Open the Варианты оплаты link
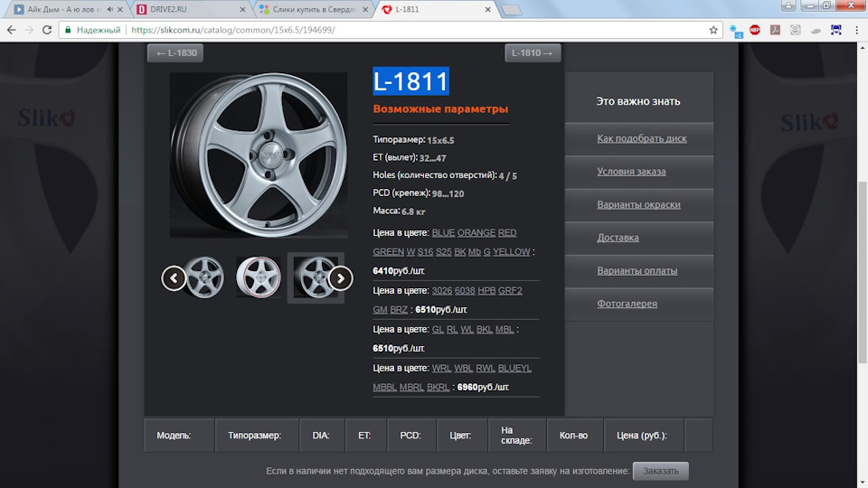Viewport: 868px width, 488px height. coord(637,270)
